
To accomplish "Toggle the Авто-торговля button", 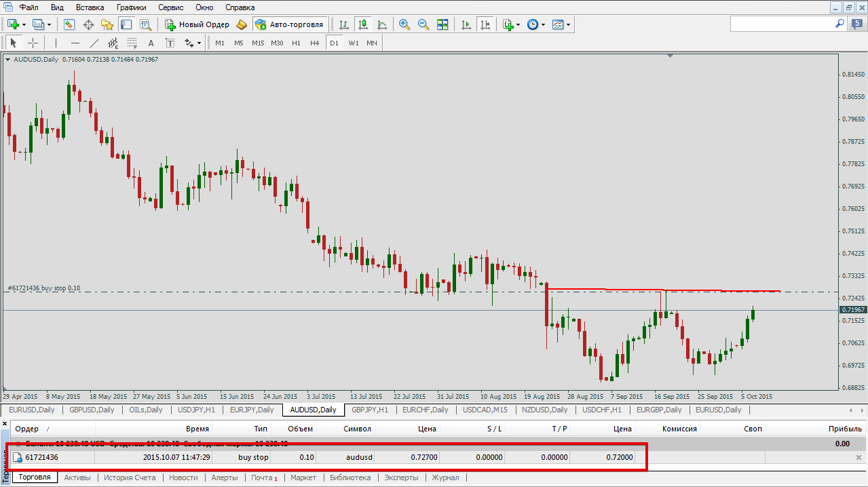I will (288, 24).
